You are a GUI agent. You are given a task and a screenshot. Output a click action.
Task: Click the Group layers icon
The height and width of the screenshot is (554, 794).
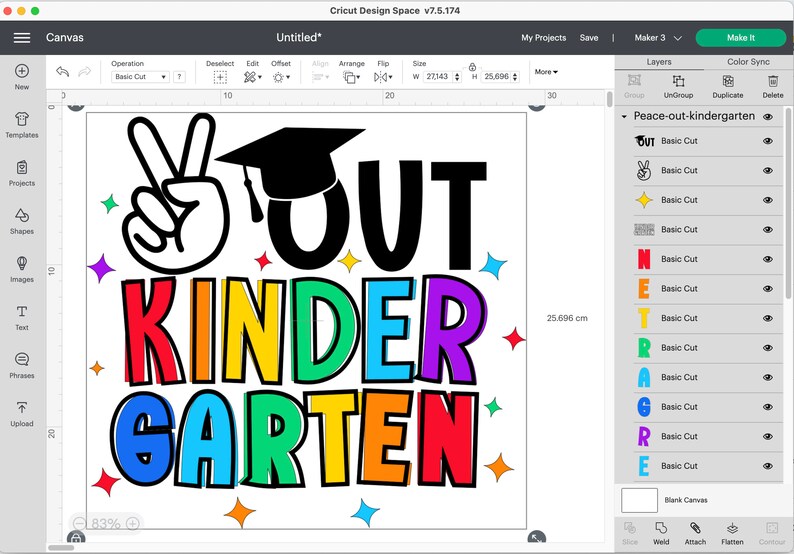634,81
